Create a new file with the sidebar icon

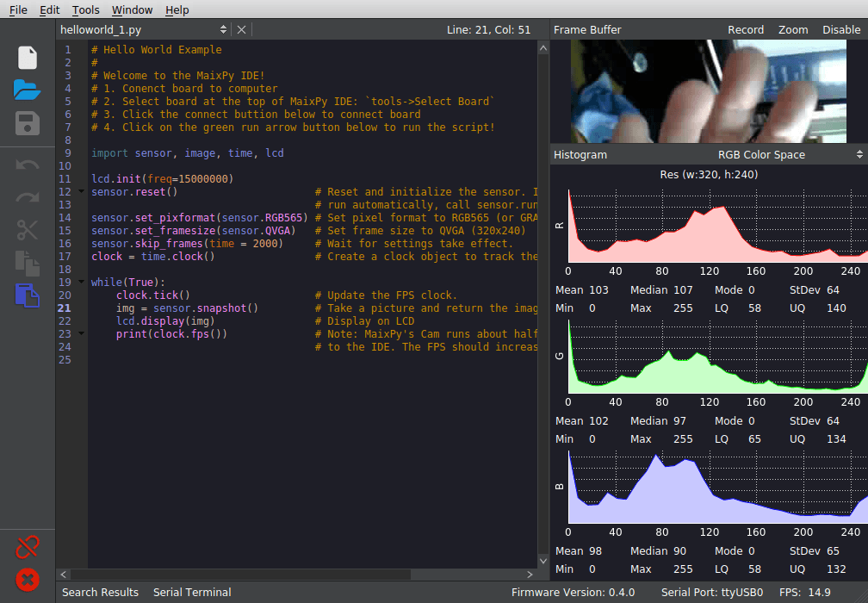click(28, 58)
